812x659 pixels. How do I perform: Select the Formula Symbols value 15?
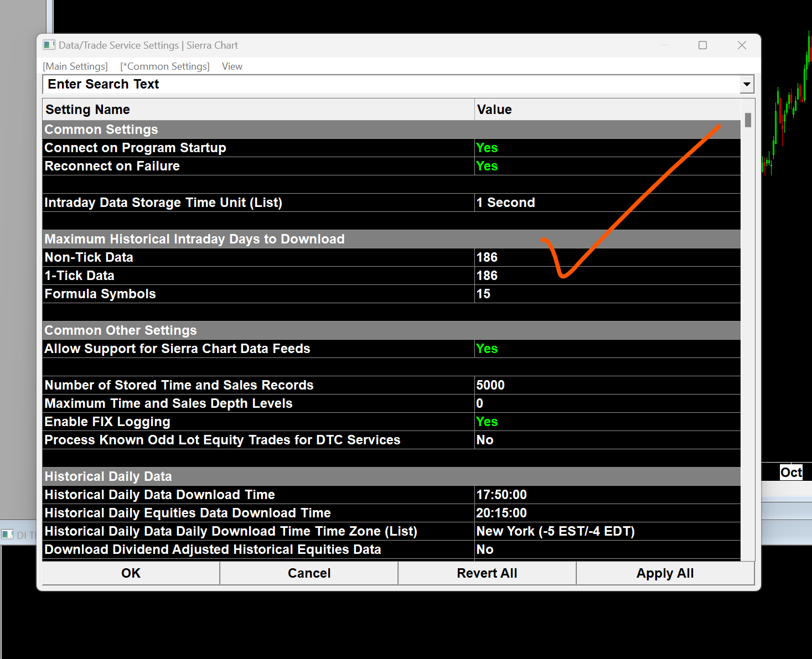pyautogui.click(x=607, y=294)
